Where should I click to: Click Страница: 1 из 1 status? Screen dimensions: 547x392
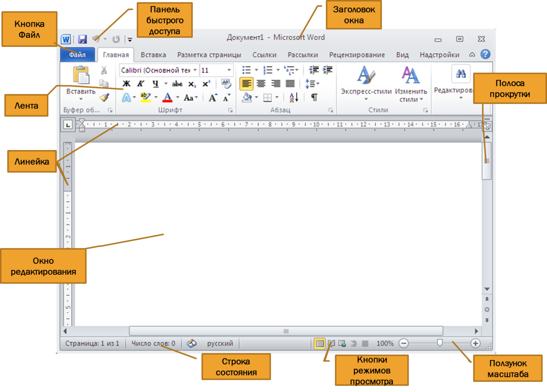click(92, 343)
